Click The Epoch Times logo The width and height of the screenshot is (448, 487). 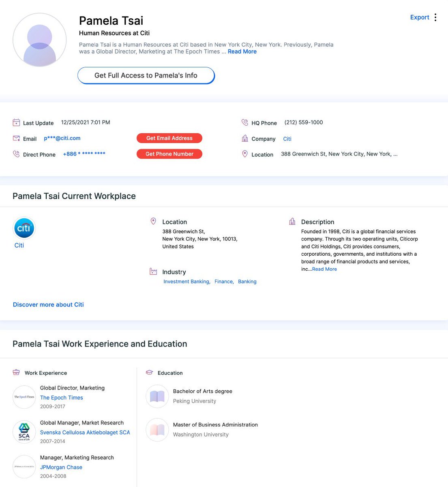tap(24, 397)
